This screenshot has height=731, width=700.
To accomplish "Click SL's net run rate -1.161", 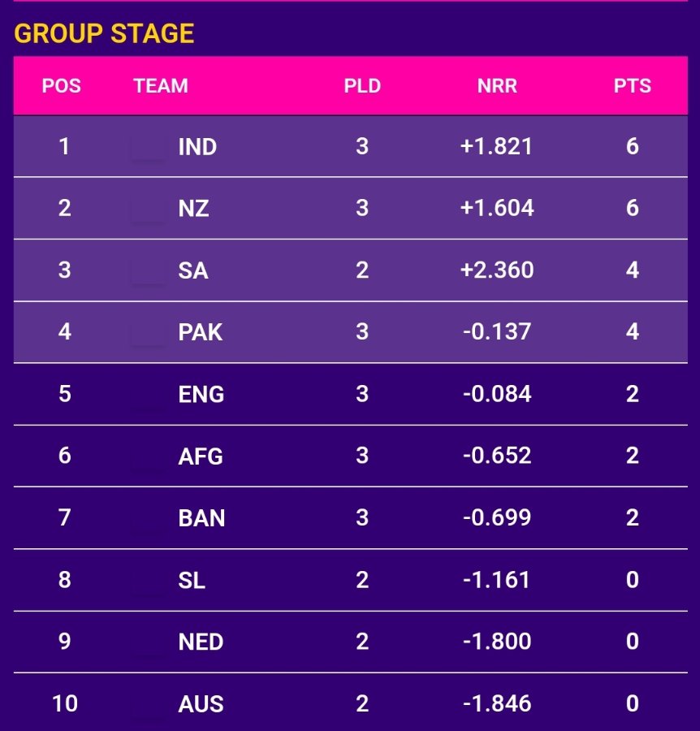I will (497, 580).
